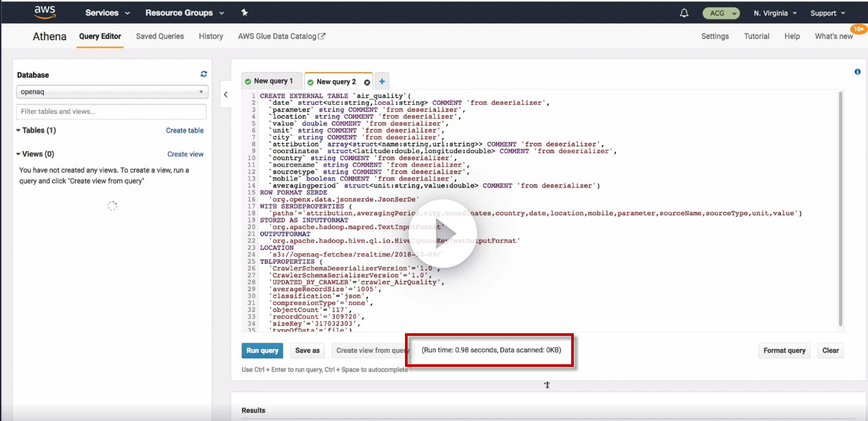Screen dimensions: 868x421
Task: Click the CREATE EXTERNAL TABLE line in editor
Action: pos(335,96)
